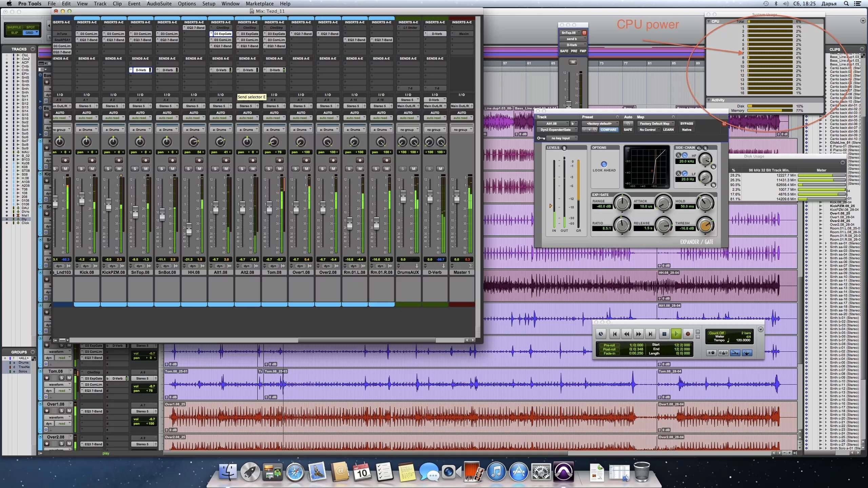Record-arm the SnBot.08 mixer channel
The image size is (868, 488).
(172, 160)
